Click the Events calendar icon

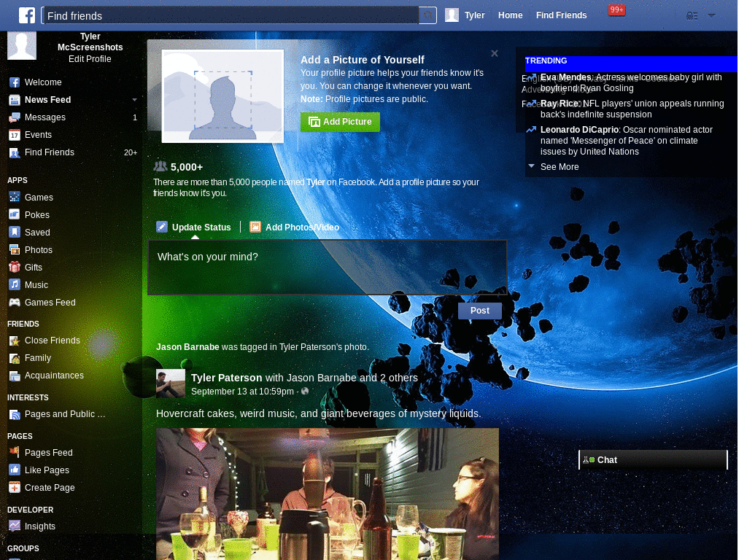pyautogui.click(x=15, y=135)
